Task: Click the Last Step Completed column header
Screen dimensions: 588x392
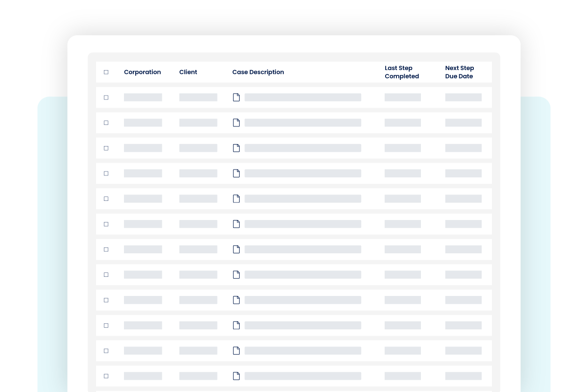Action: [x=402, y=72]
